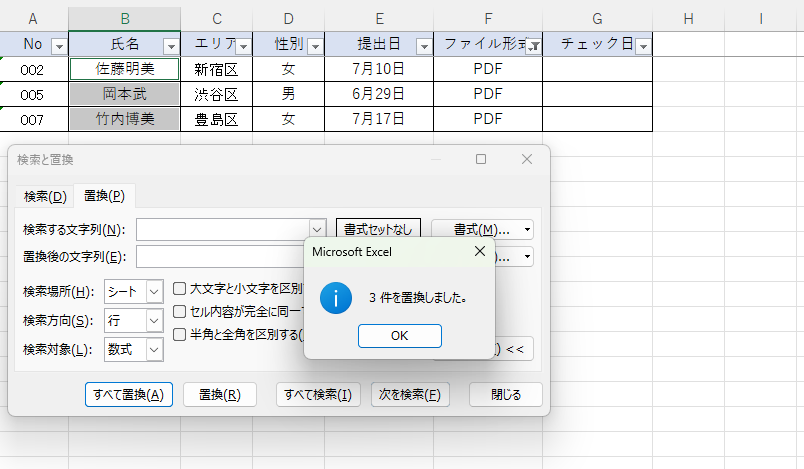Image resolution: width=804 pixels, height=469 pixels.
Task: Select column F header
Action: click(488, 19)
